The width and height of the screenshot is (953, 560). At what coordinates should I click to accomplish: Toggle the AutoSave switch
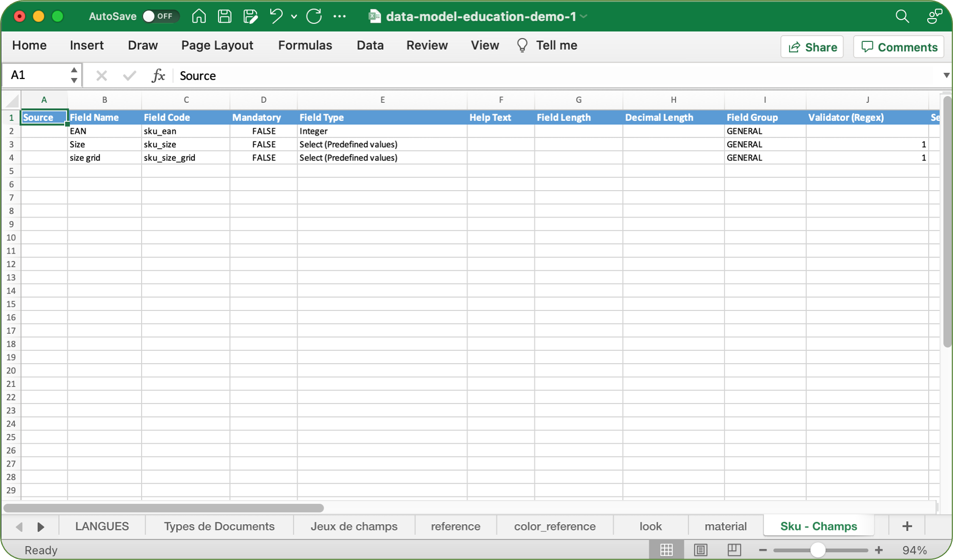(160, 17)
